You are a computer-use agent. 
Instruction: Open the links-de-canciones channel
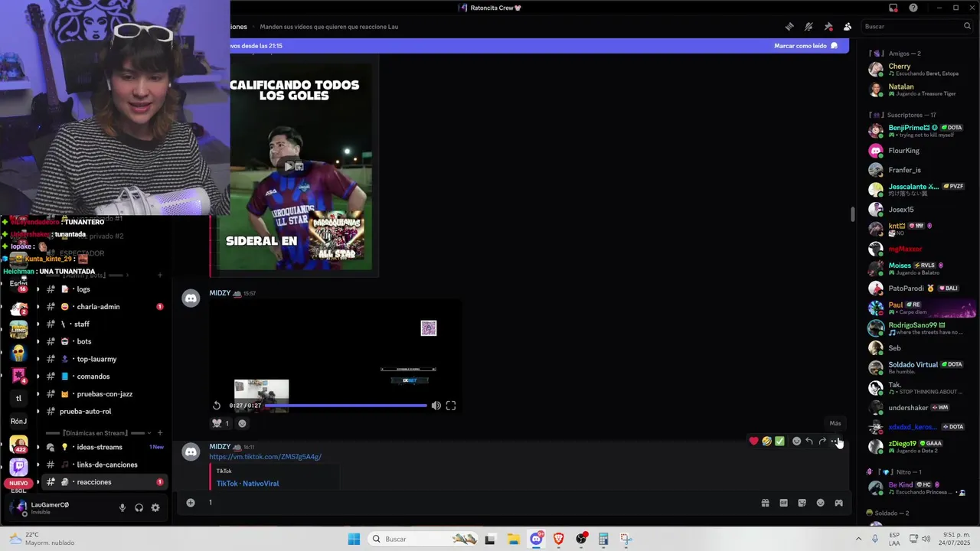(x=103, y=465)
